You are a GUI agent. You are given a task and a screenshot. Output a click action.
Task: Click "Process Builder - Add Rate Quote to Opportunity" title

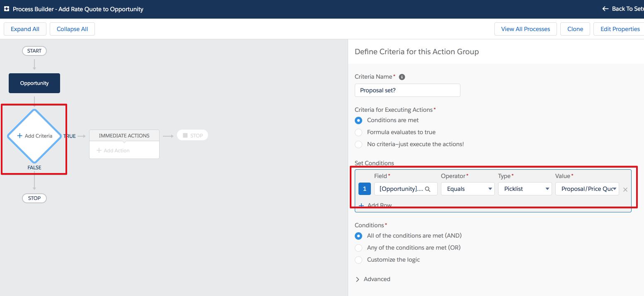tap(78, 9)
